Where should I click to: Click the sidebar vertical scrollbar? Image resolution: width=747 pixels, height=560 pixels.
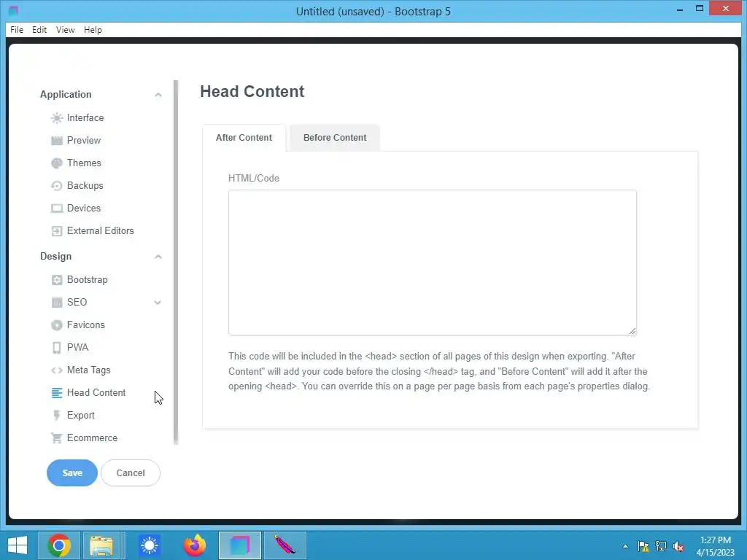click(176, 262)
